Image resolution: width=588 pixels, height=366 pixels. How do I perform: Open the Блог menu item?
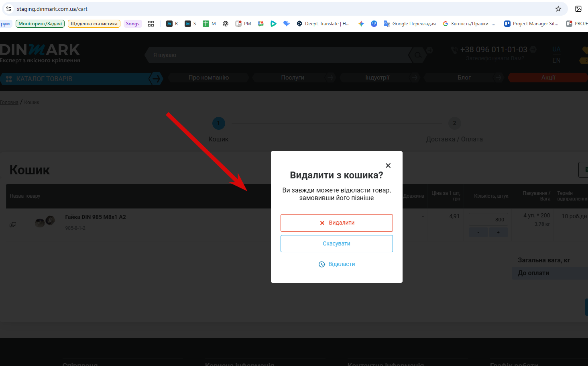point(464,78)
